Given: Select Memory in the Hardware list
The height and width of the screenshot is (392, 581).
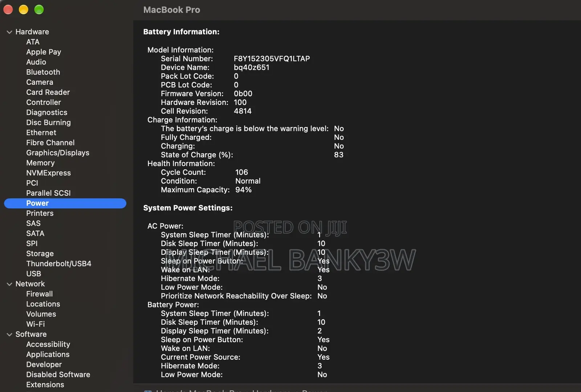Looking at the screenshot, I should 40,163.
